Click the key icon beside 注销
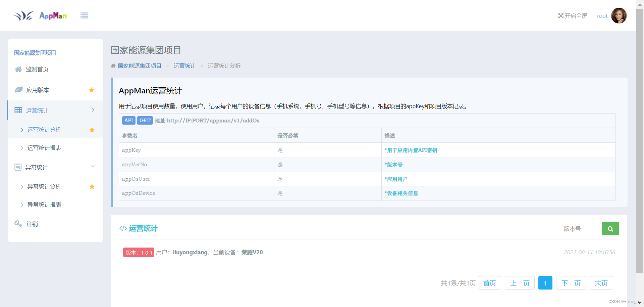This screenshot has height=307, width=644. point(18,224)
